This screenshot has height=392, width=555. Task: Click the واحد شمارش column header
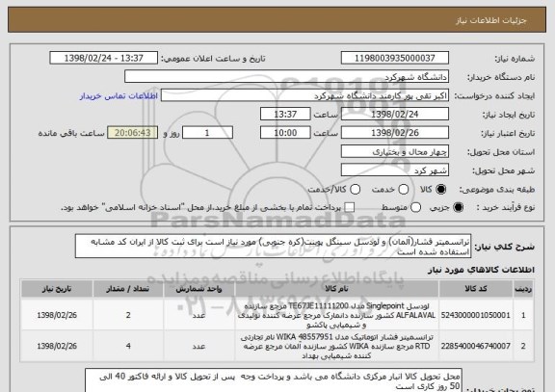(x=198, y=289)
